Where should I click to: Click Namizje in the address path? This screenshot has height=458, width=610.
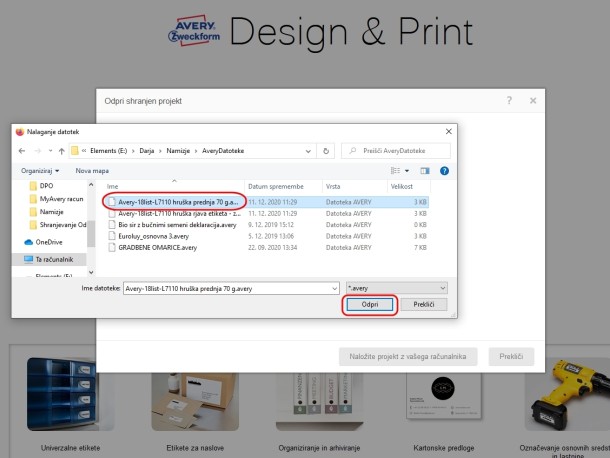click(x=178, y=151)
